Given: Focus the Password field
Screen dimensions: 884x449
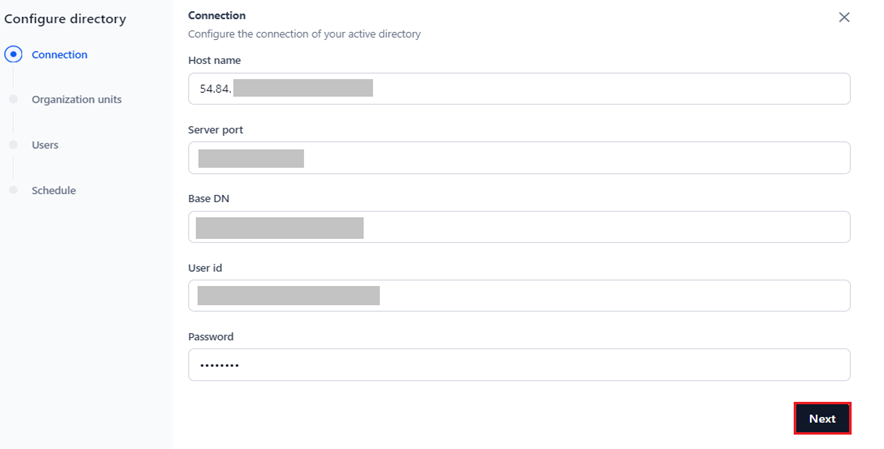Looking at the screenshot, I should click(519, 364).
